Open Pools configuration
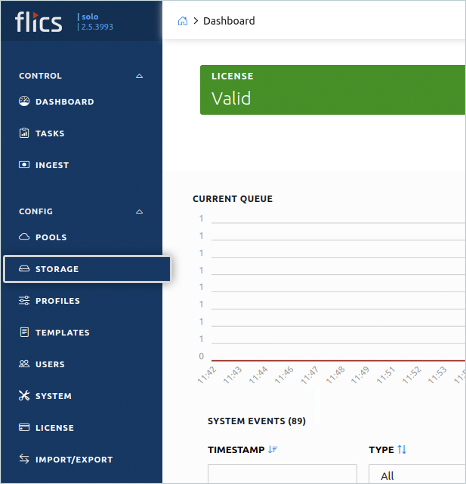The image size is (466, 484). (x=51, y=237)
